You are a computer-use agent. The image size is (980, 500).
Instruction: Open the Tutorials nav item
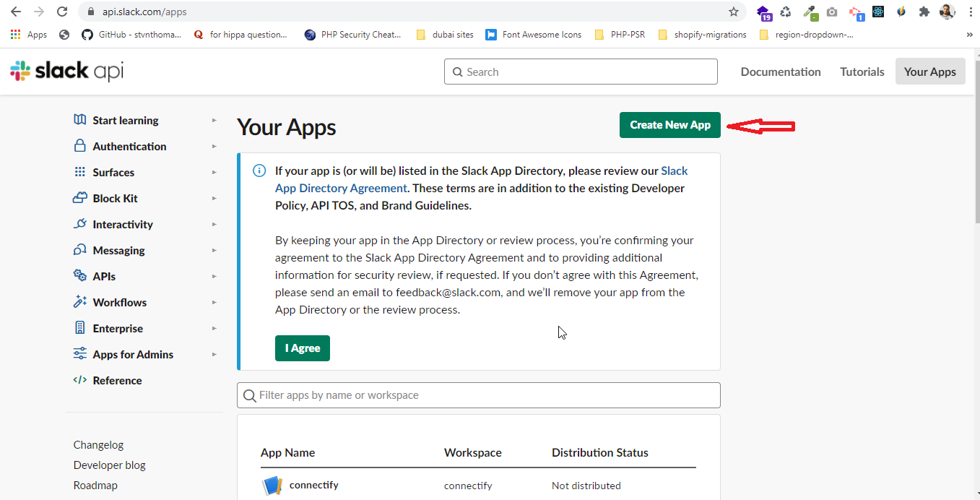pyautogui.click(x=862, y=72)
